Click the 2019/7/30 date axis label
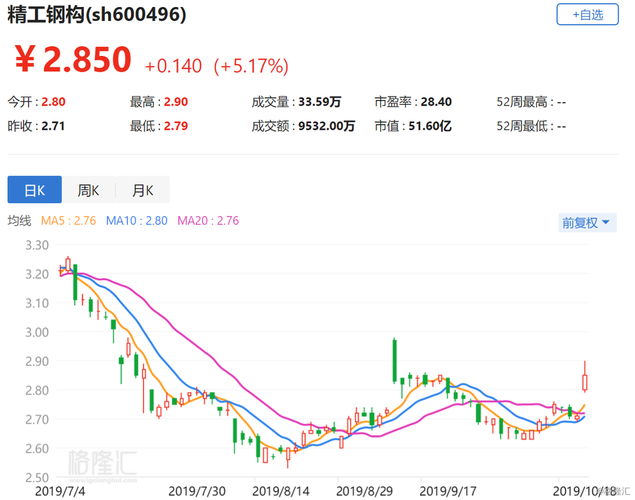Viewport: 635px width, 500px height. (x=197, y=491)
